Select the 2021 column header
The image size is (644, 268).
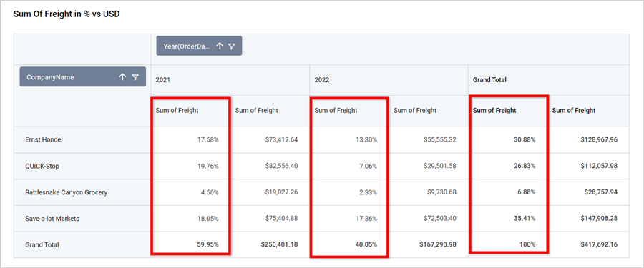click(x=230, y=80)
